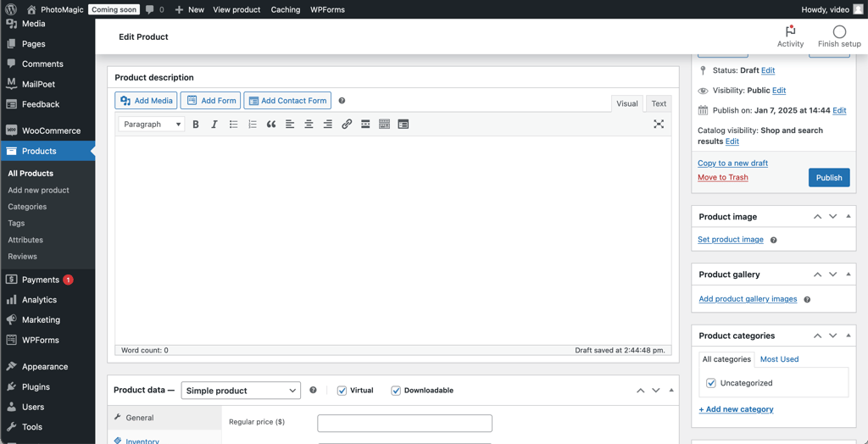The image size is (868, 444).
Task: Click the WordPress logo in admin bar
Action: pyautogui.click(x=11, y=9)
